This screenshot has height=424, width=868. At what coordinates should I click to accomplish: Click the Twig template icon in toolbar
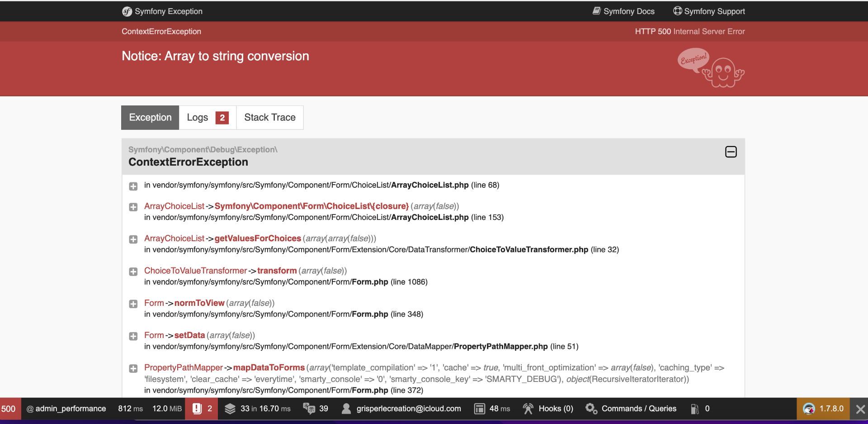pos(480,409)
